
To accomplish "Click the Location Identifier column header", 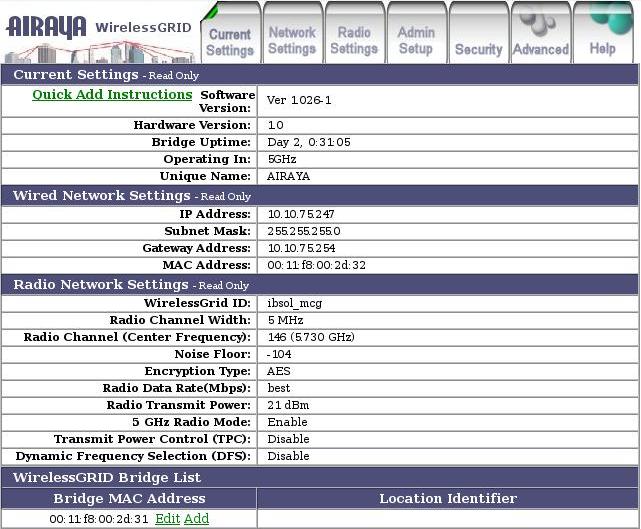I will pos(448,498).
